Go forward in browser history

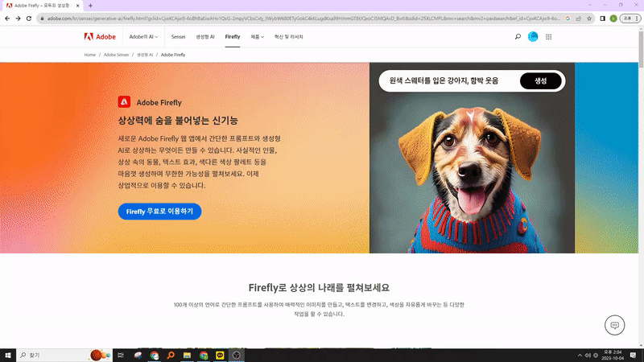(18, 19)
